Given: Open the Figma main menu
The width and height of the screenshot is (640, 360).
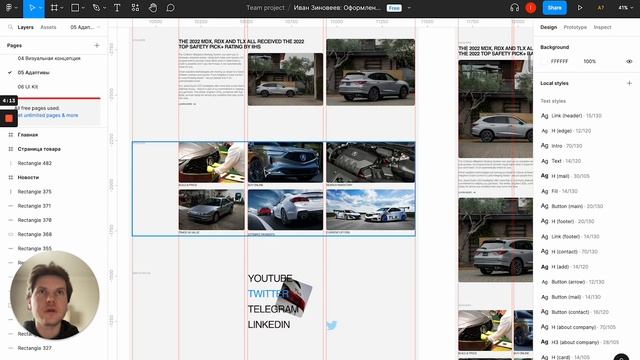Looking at the screenshot, I should point(9,8).
